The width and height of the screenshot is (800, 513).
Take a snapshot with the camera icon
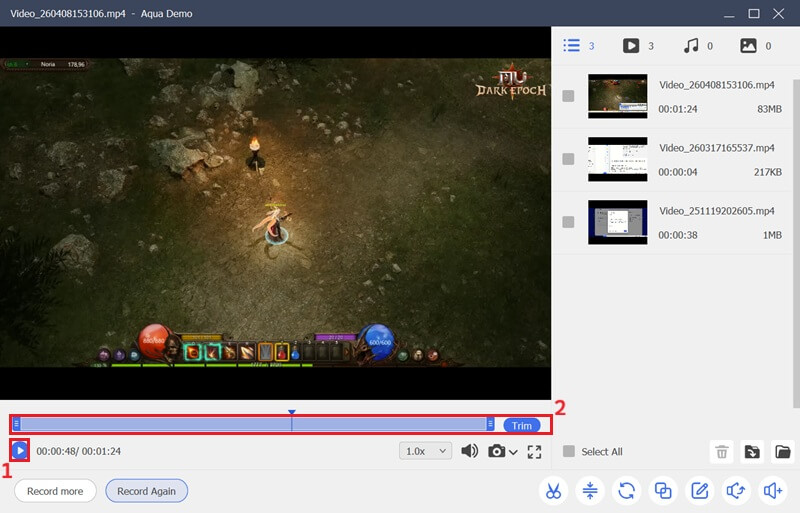coord(496,451)
